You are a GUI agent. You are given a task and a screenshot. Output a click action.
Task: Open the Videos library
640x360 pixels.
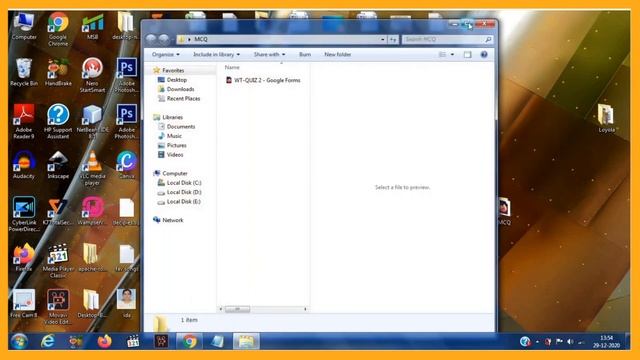(x=175, y=155)
